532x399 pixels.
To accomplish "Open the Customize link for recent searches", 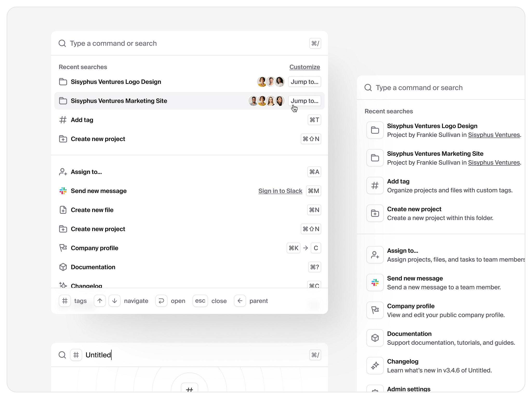I will click(x=304, y=67).
